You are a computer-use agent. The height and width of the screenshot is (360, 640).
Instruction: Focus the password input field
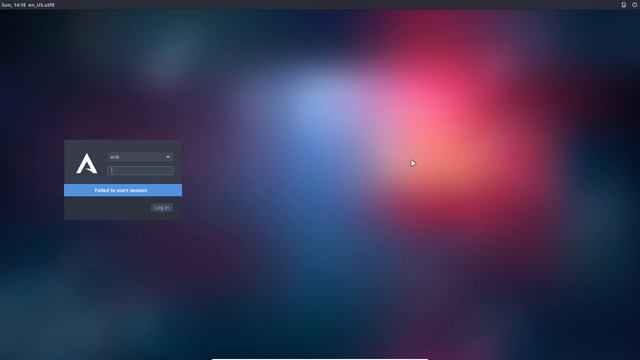[140, 171]
